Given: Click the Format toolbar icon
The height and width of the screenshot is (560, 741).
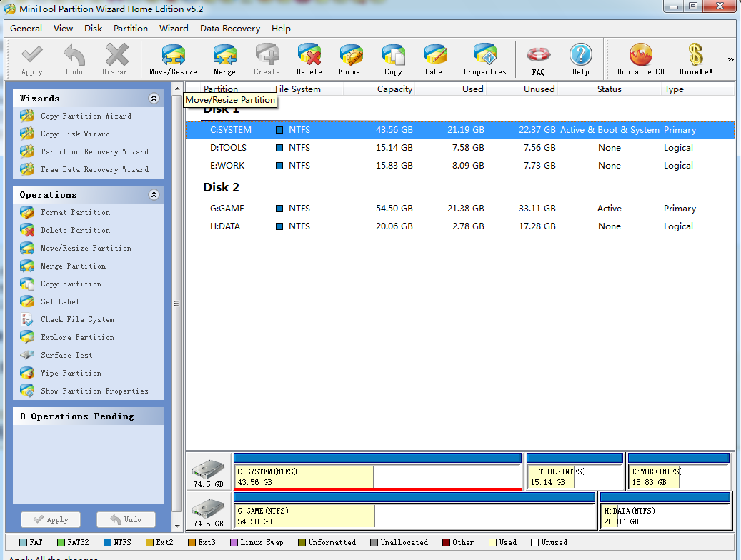Looking at the screenshot, I should 351,55.
